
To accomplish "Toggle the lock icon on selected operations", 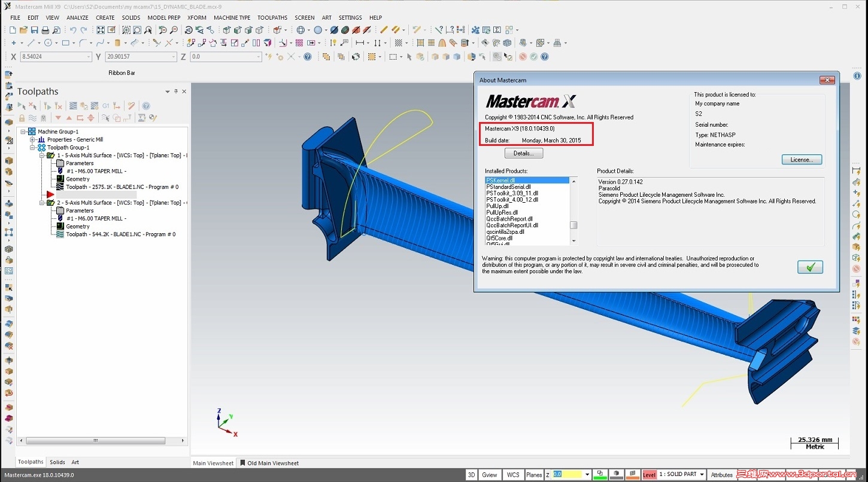I will [x=22, y=118].
